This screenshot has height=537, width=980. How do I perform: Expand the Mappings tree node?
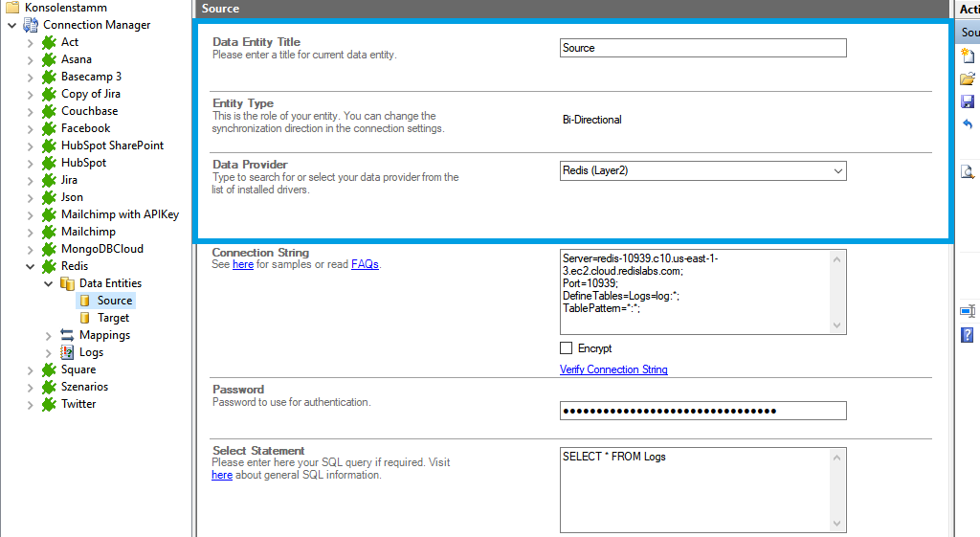[x=49, y=335]
